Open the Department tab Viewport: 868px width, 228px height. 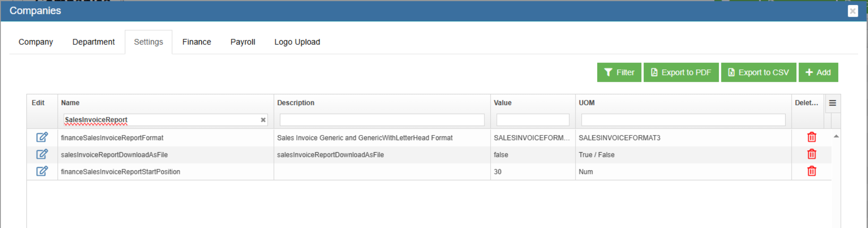(x=93, y=42)
